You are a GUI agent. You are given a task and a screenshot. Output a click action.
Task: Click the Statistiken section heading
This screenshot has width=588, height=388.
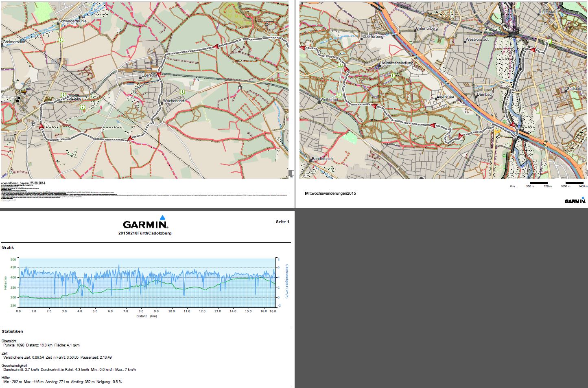tap(12, 331)
